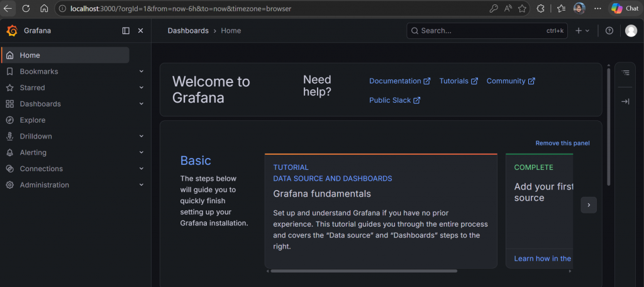Image resolution: width=644 pixels, height=287 pixels.
Task: Expand the Drilldown section chevron
Action: tap(142, 136)
